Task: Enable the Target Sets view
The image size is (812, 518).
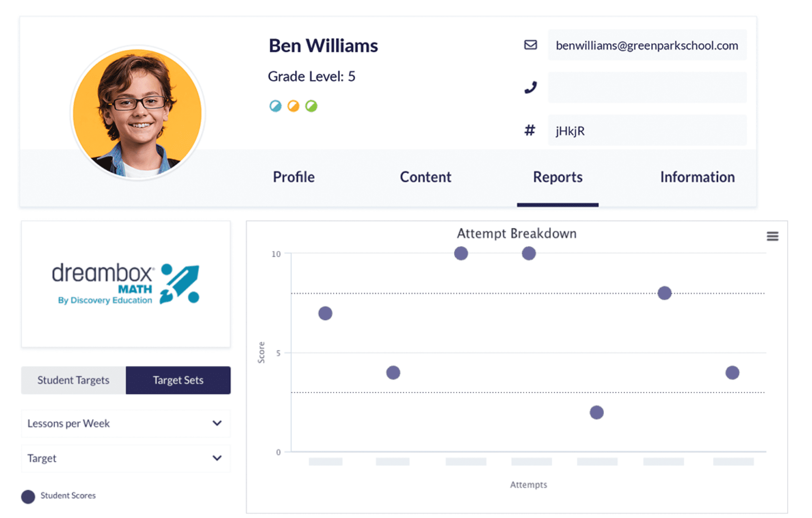Action: pyautogui.click(x=178, y=380)
